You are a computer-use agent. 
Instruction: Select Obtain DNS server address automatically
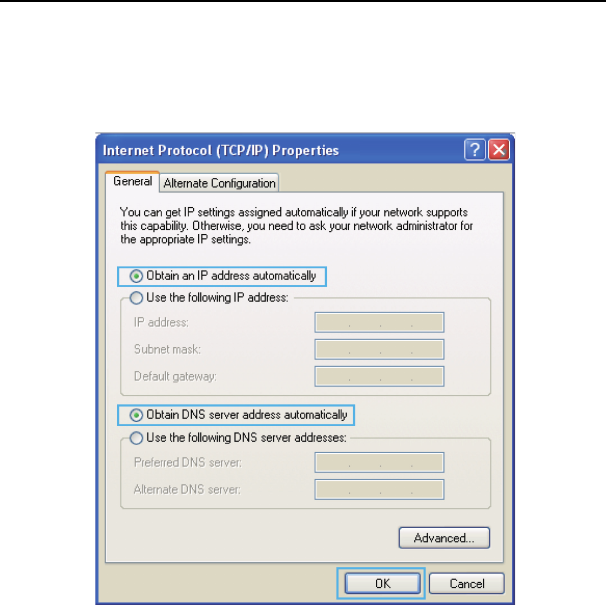(x=238, y=415)
